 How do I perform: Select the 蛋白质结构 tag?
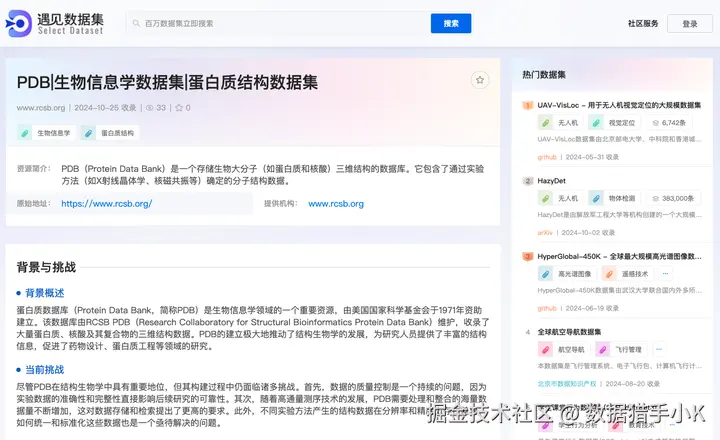pyautogui.click(x=110, y=133)
